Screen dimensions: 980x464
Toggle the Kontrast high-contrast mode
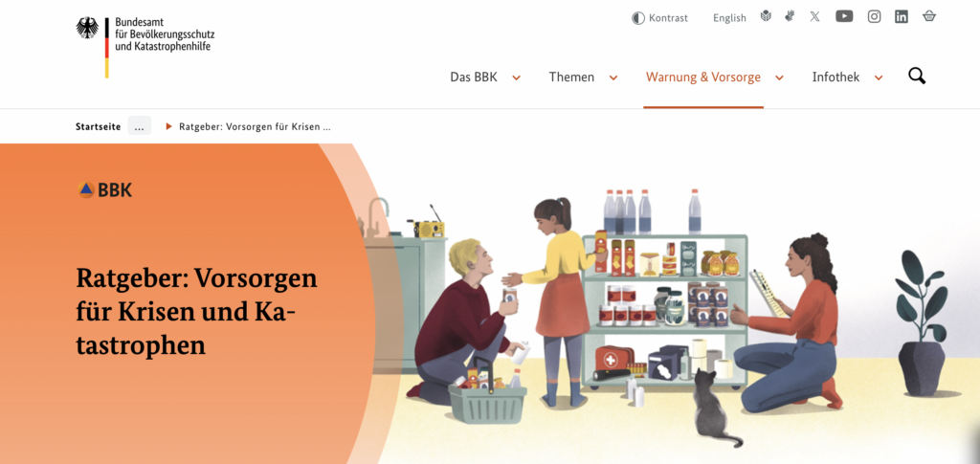click(659, 18)
